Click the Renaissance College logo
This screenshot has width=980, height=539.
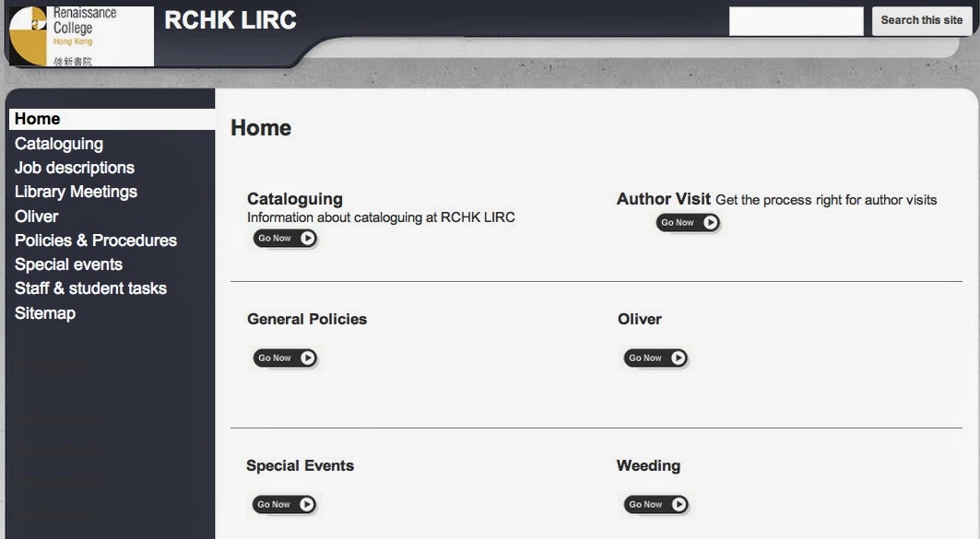tap(81, 36)
